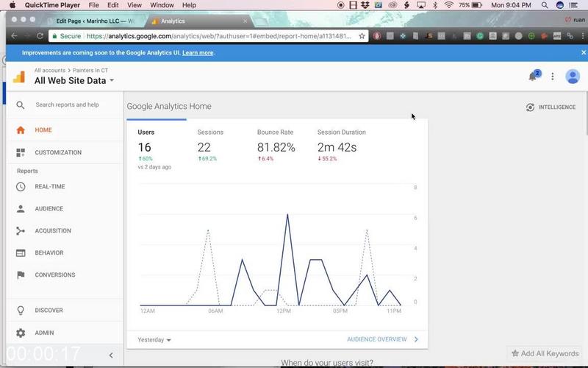
Task: Select the Session Duration metric tab
Action: (341, 146)
